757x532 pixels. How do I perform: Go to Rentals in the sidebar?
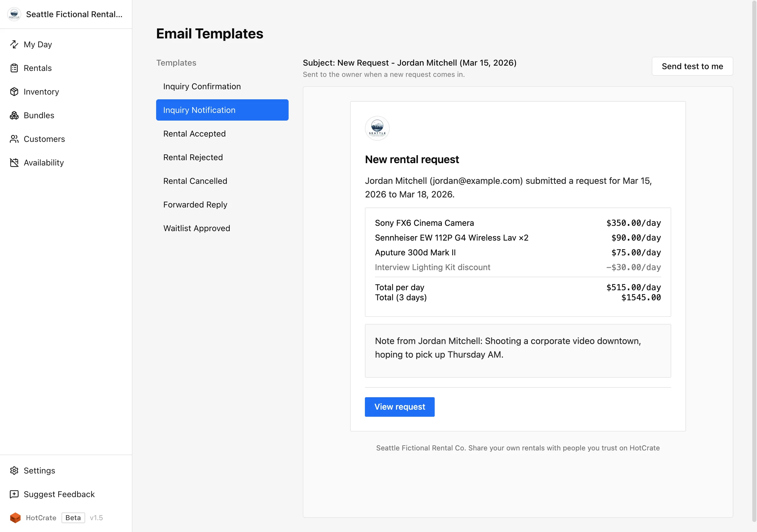[x=66, y=68]
